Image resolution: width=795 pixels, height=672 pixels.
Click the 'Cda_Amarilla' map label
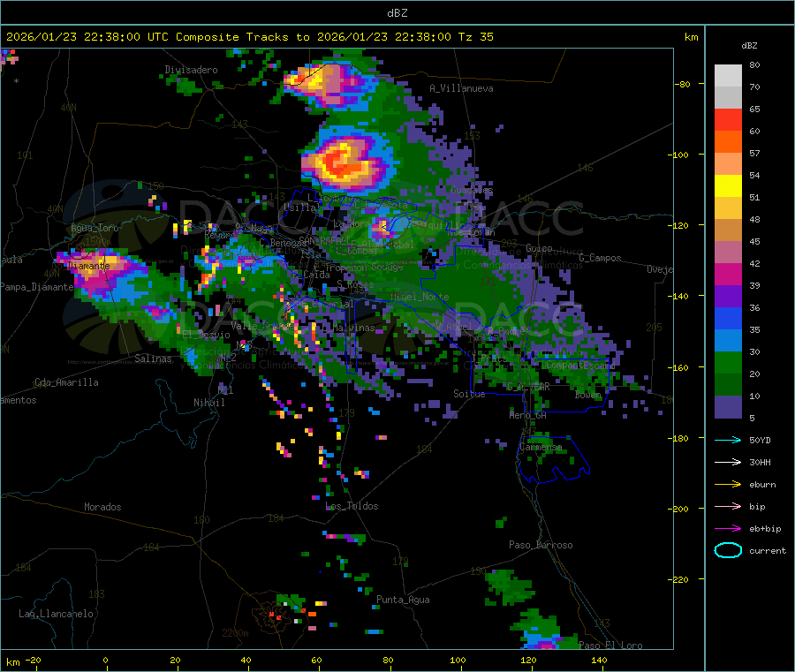click(66, 382)
